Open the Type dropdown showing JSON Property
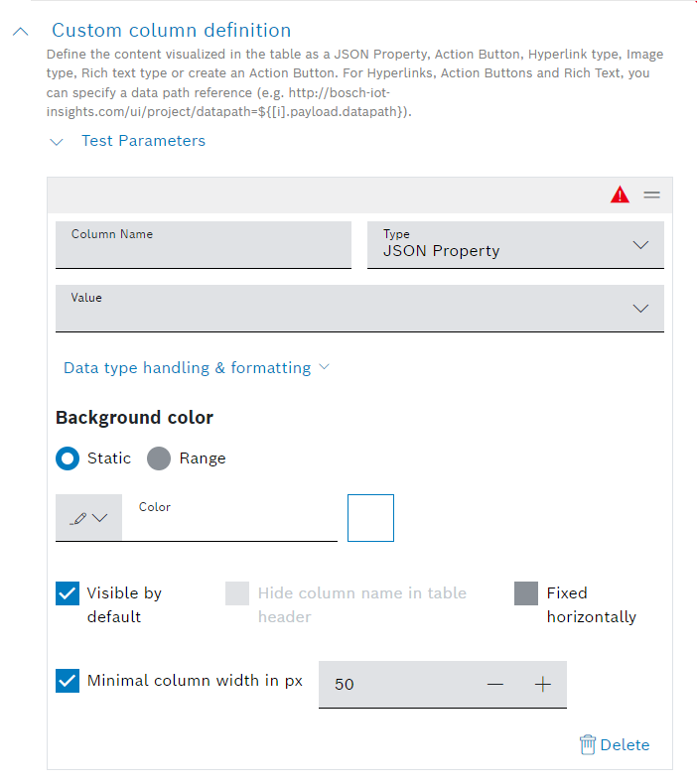The image size is (697, 784). point(515,244)
